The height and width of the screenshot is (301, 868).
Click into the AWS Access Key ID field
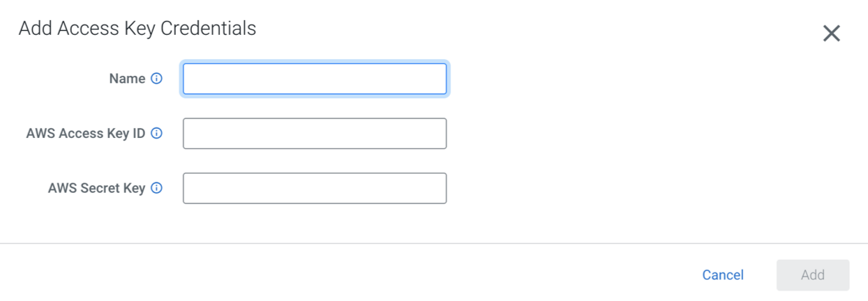[315, 133]
